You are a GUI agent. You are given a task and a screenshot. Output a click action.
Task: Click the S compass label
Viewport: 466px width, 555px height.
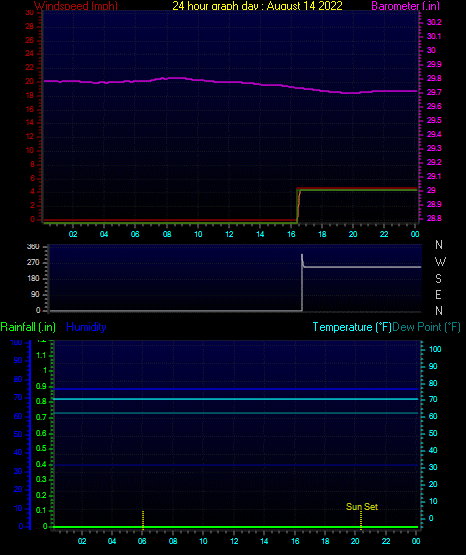coord(438,279)
